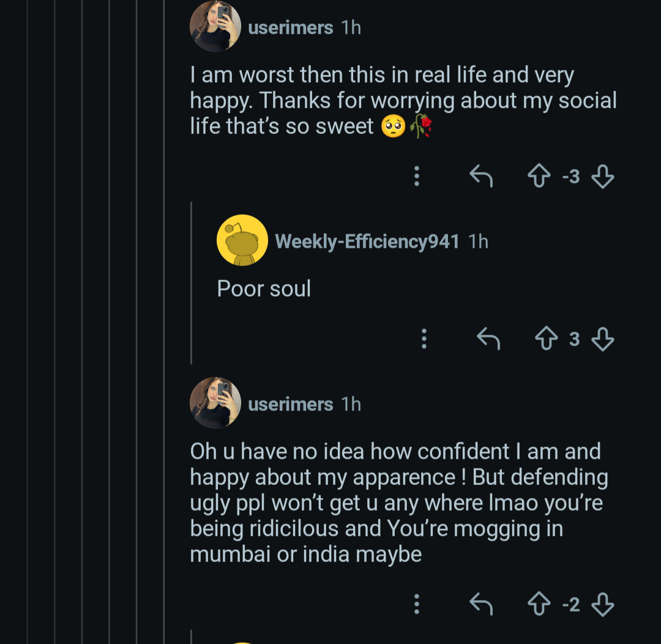Downvote the 'I am worst then this' comment
Screen dimensions: 661x644
tap(603, 177)
